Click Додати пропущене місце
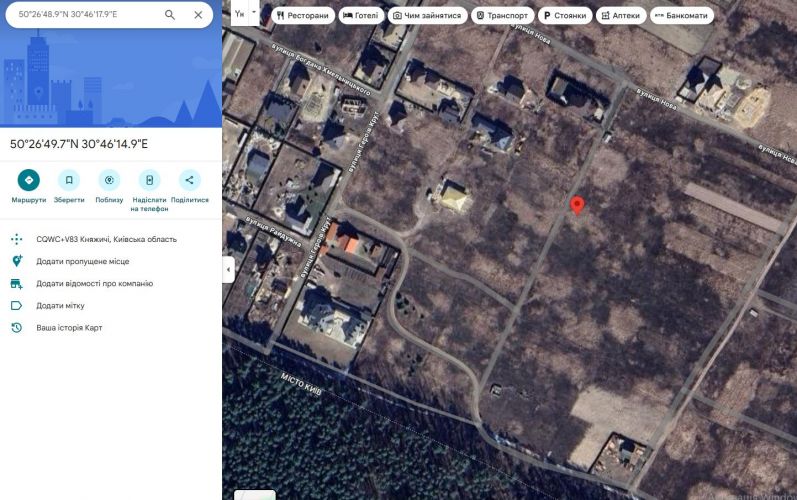Viewport: 797px width, 500px height. pos(82,261)
